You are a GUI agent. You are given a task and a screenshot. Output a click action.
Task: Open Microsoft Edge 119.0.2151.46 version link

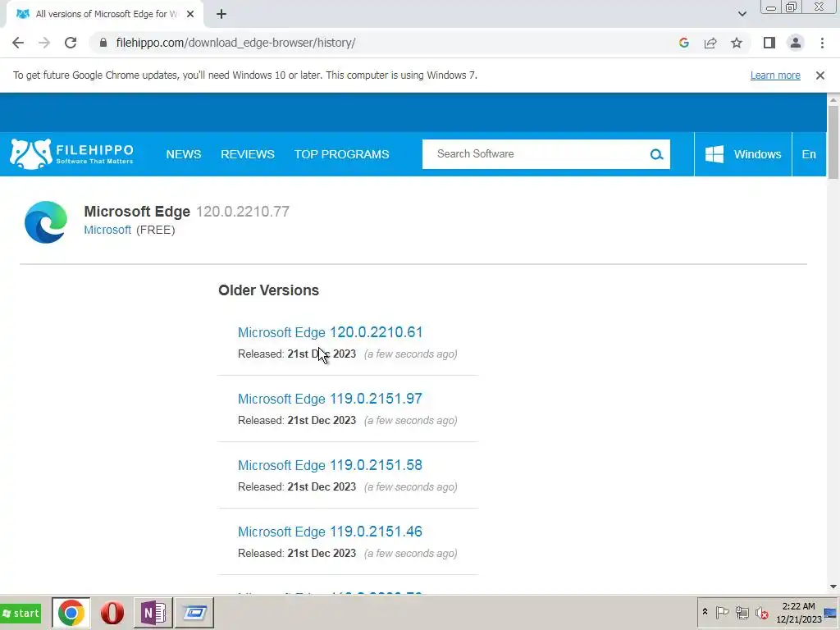(330, 532)
